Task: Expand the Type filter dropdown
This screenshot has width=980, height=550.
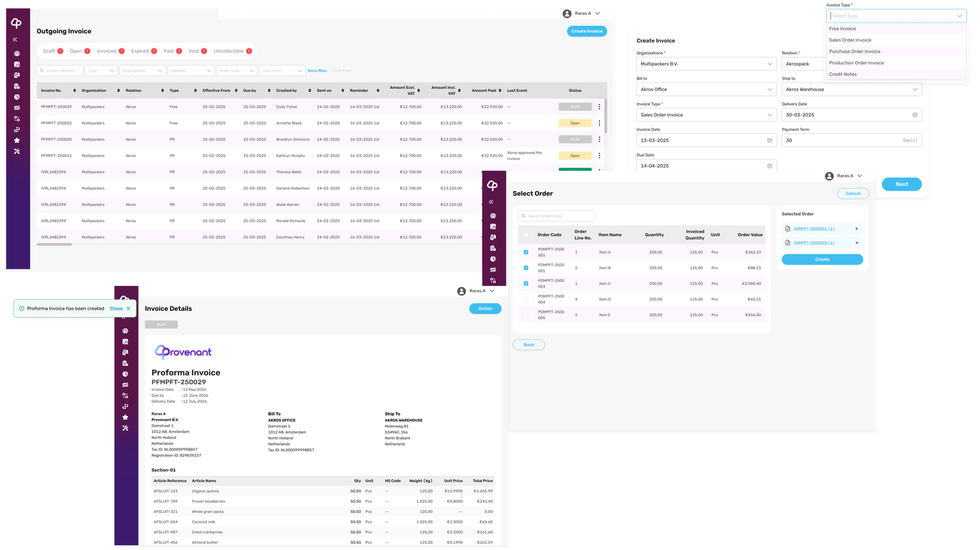Action: pos(101,71)
